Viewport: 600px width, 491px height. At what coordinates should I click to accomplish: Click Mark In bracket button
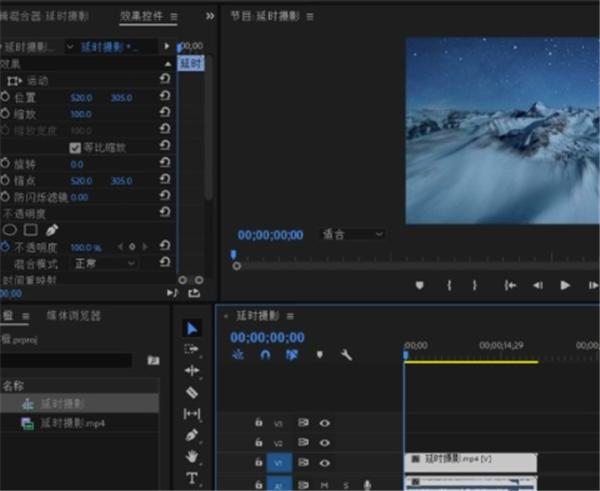450,285
